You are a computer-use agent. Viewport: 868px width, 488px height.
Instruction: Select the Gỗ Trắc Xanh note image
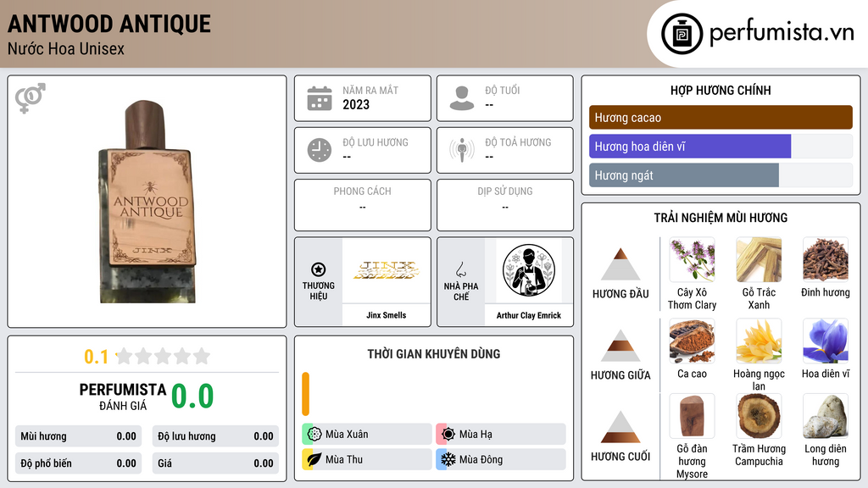click(759, 259)
